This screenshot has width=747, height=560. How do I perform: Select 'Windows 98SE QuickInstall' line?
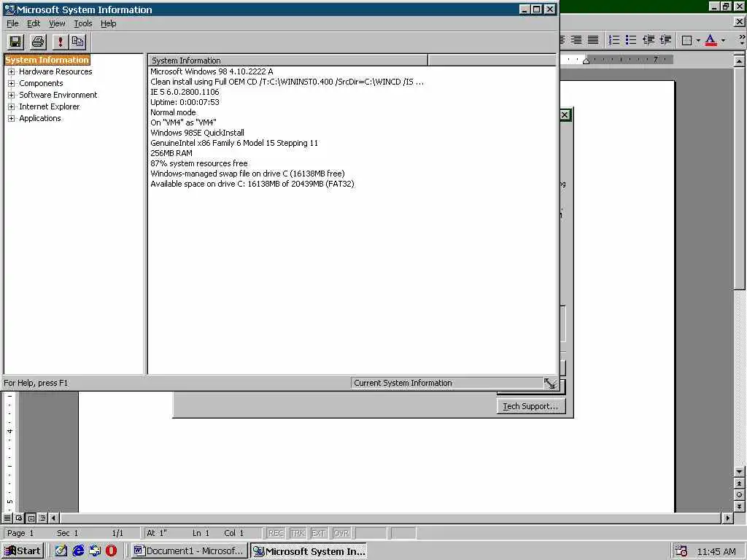tap(197, 133)
